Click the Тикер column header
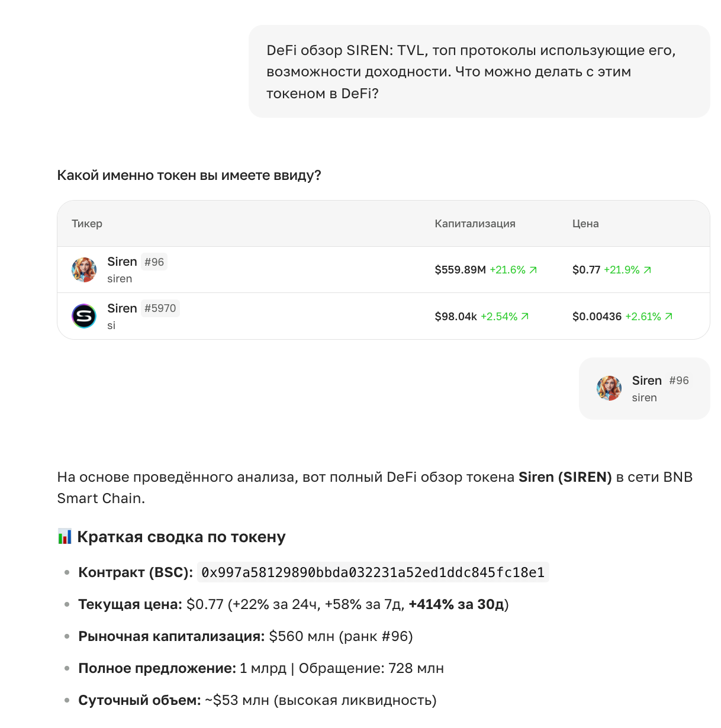Viewport: 721px width, 728px height. 86,223
